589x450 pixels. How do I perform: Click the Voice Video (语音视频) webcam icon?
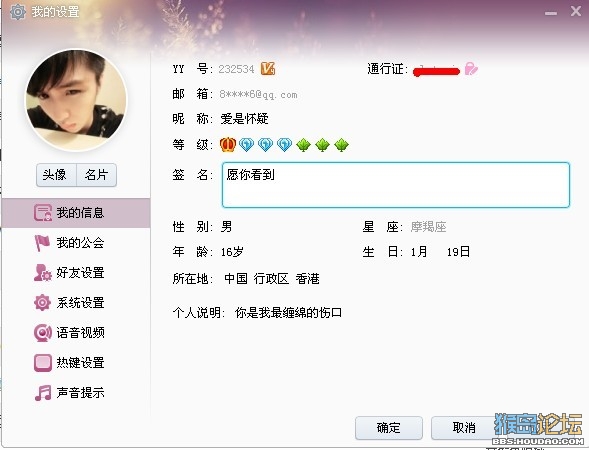point(42,332)
